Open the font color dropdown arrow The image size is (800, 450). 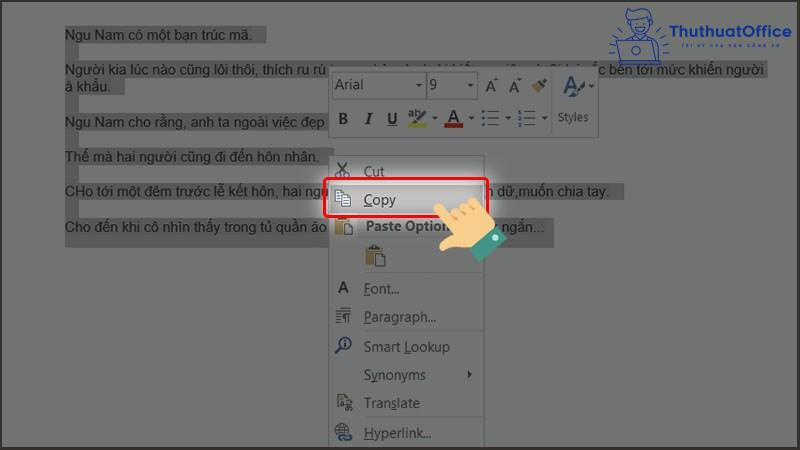click(x=471, y=118)
